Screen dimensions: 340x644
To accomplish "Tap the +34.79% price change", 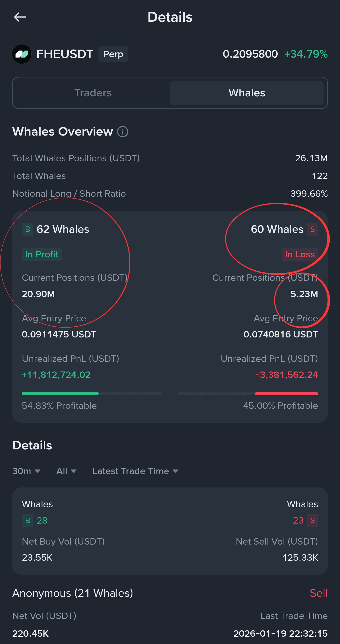I will tap(306, 54).
